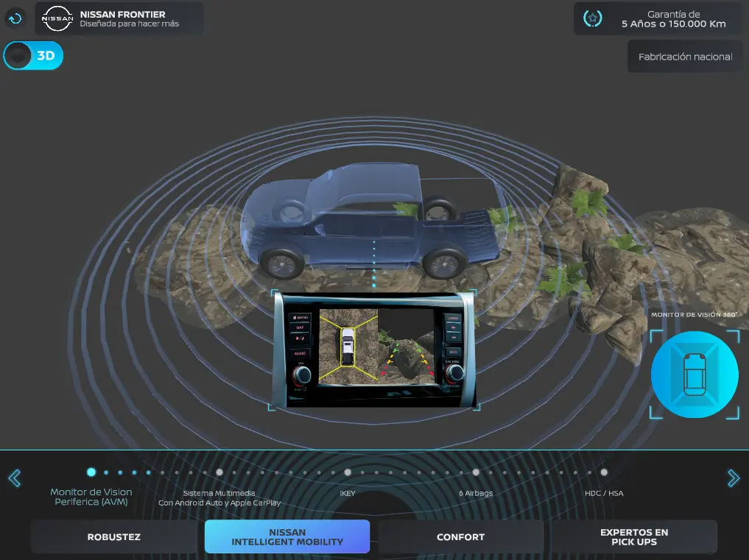Go to previous feature with left arrow
Image resolution: width=749 pixels, height=560 pixels.
tap(15, 478)
